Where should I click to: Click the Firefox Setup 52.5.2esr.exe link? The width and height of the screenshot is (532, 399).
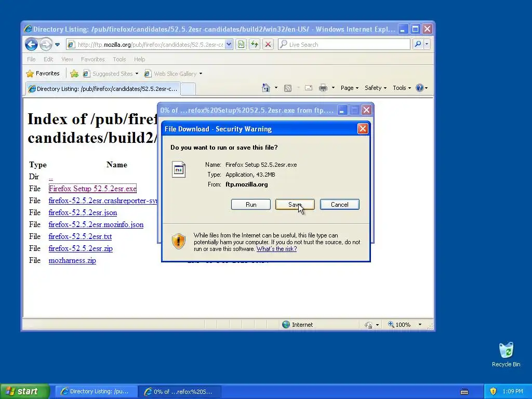pyautogui.click(x=92, y=189)
